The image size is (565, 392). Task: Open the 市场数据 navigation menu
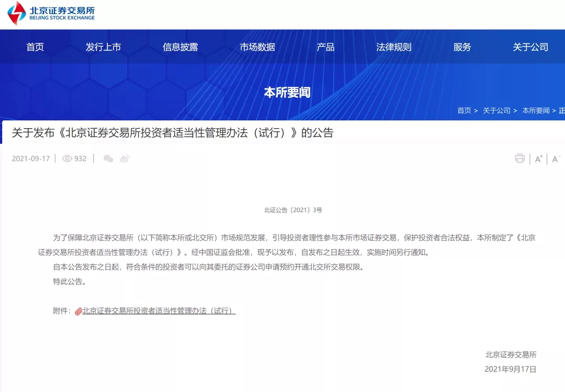coord(257,47)
